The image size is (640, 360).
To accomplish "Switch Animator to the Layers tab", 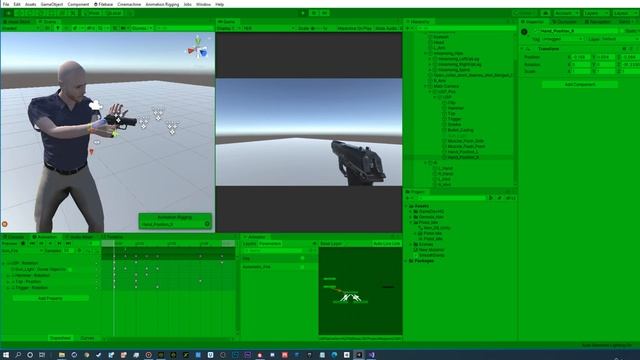I will pos(250,244).
